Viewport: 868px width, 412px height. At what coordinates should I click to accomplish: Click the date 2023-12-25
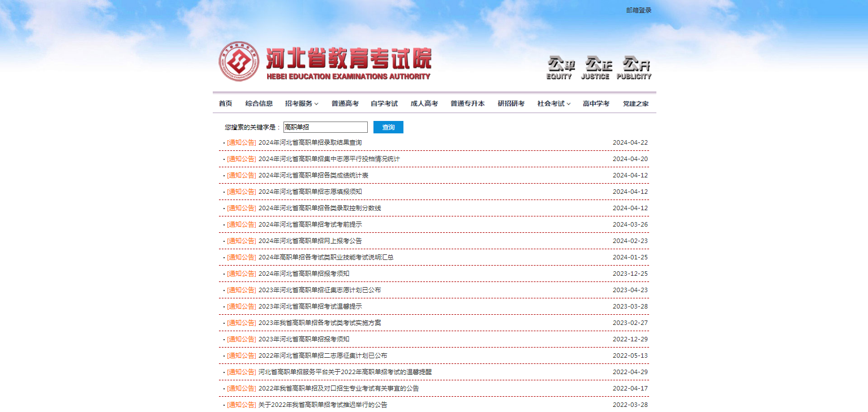(630, 274)
